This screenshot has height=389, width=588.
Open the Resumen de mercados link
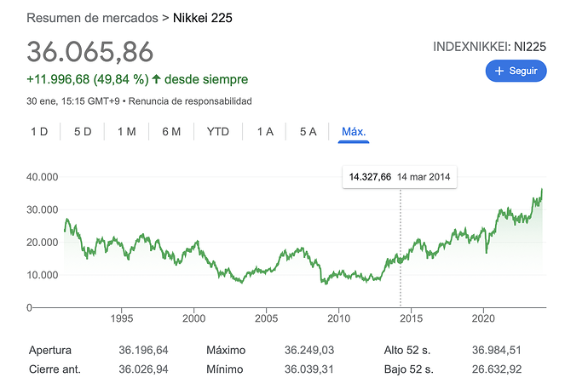(92, 18)
